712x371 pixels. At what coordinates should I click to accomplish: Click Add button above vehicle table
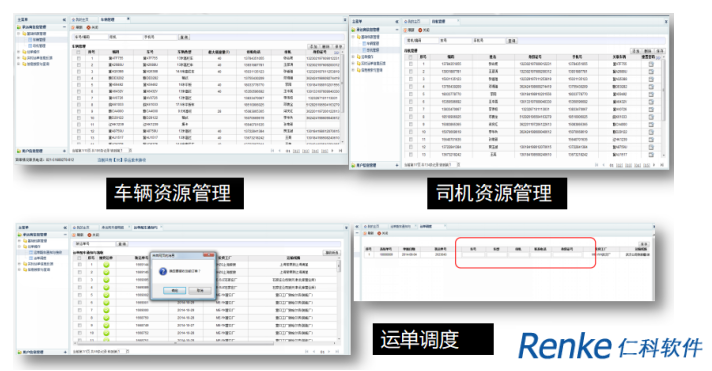click(x=313, y=46)
